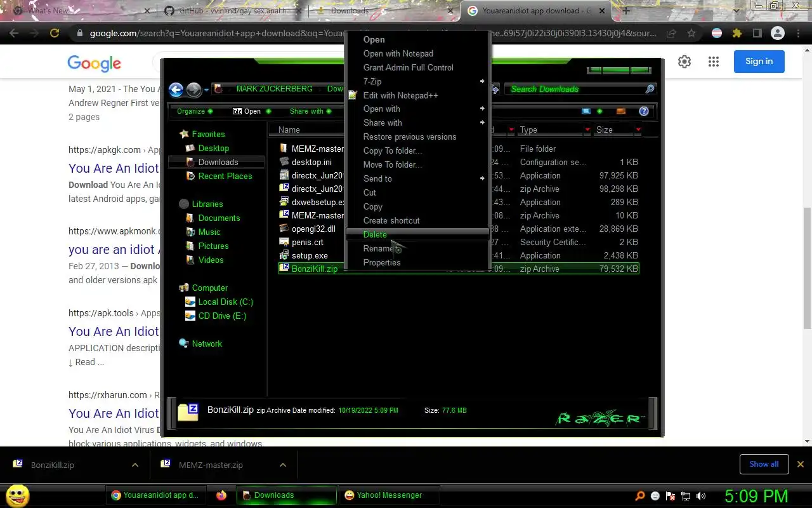Open Google search settings gear icon
Viewport: 812px width, 508px height.
click(684, 62)
